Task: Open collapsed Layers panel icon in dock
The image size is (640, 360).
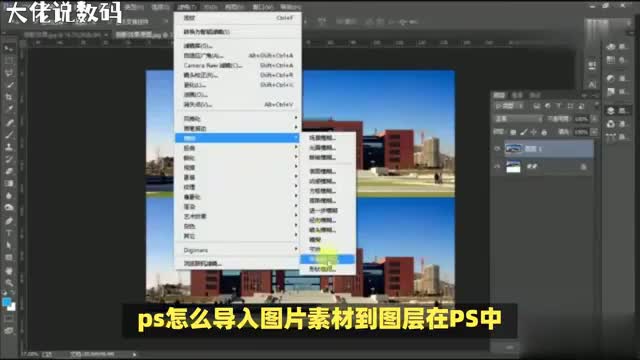Action: point(611,111)
